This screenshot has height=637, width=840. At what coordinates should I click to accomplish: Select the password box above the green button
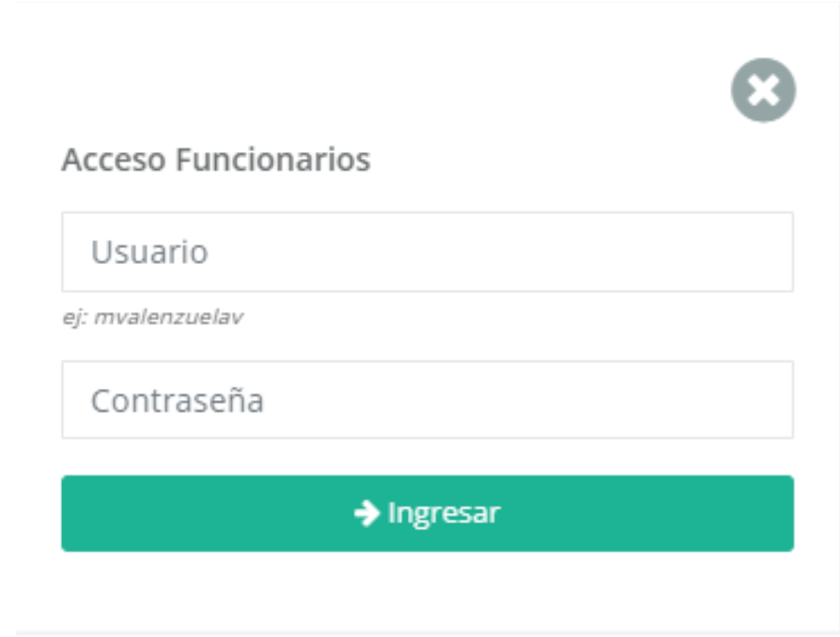point(428,399)
